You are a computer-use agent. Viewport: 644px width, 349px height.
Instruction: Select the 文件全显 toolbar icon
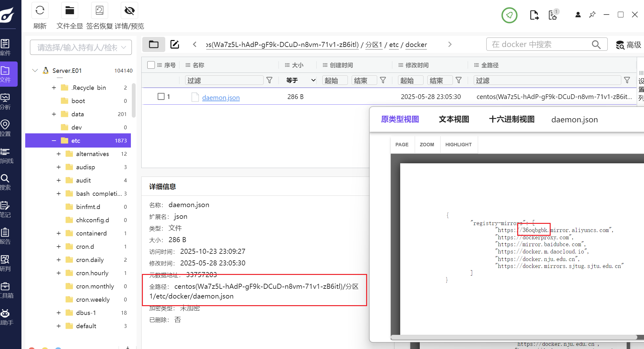(69, 10)
